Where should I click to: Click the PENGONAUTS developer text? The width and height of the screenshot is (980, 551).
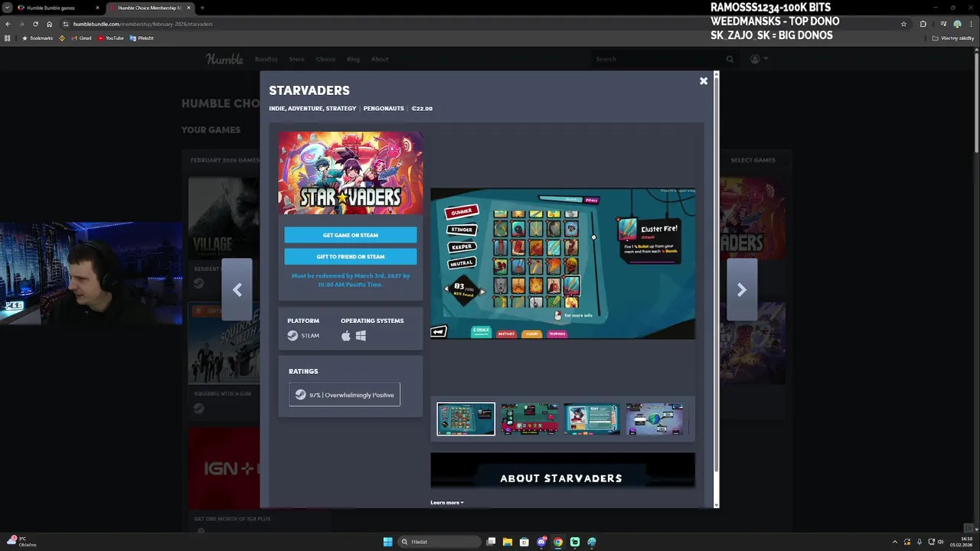pos(384,109)
